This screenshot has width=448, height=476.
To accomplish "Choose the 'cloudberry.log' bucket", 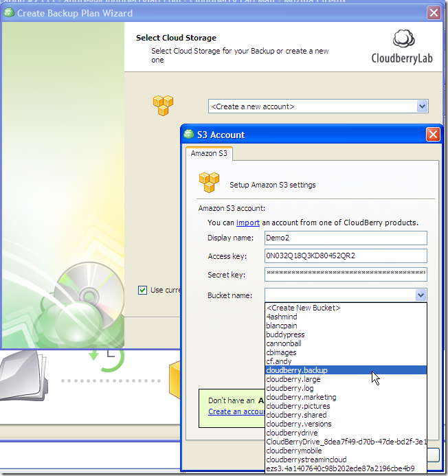I will point(346,388).
